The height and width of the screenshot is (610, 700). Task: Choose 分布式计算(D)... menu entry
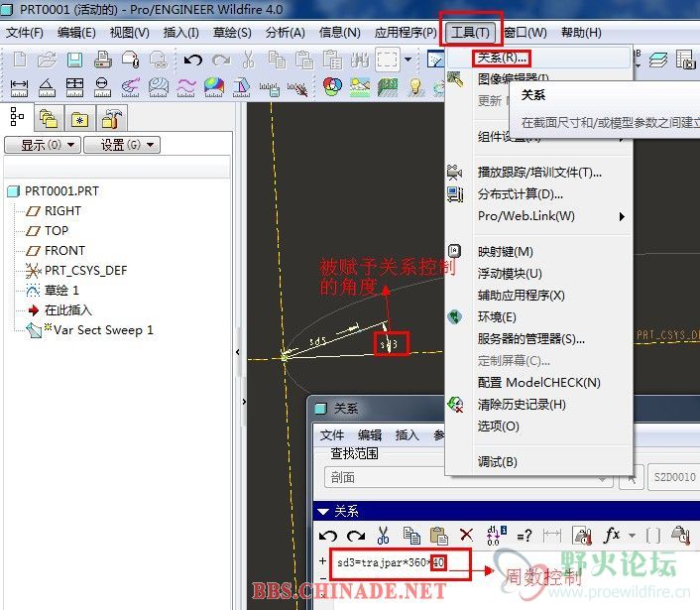point(521,193)
